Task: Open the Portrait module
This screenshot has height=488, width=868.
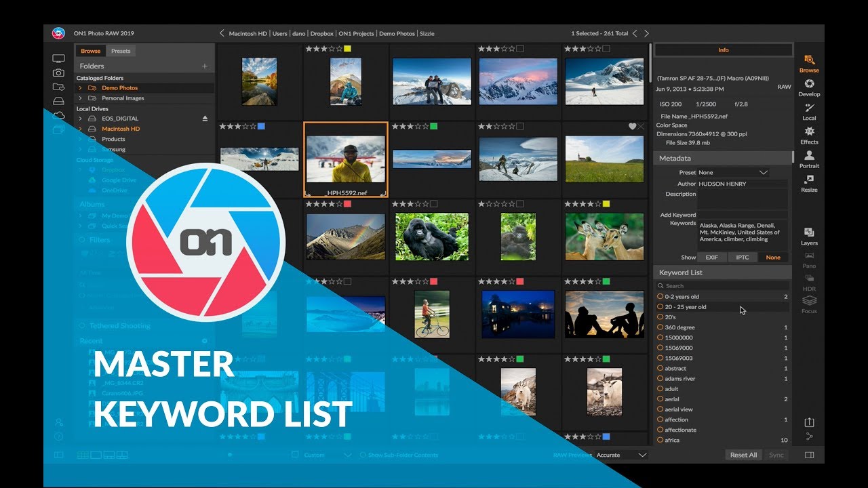Action: click(809, 159)
